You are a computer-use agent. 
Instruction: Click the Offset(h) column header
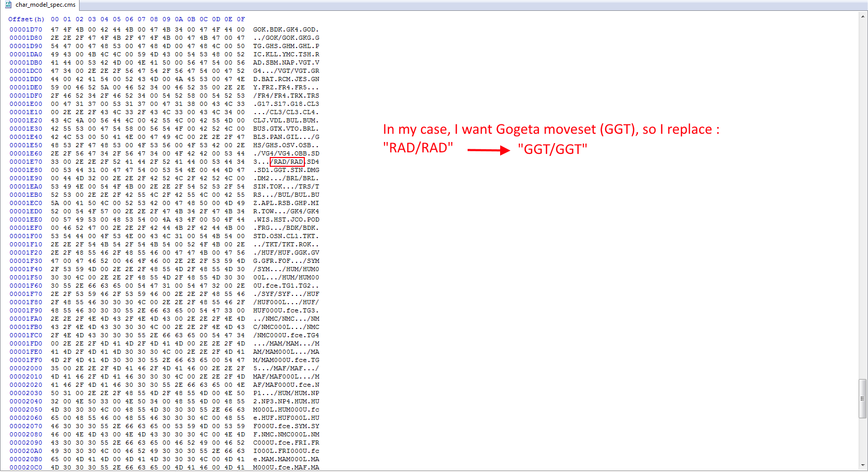[26, 19]
